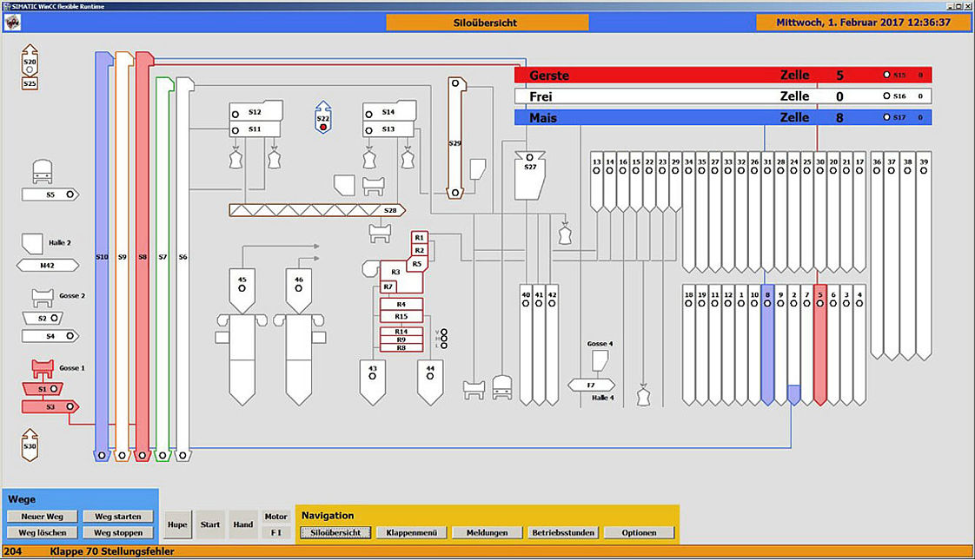Open Betriebsstunden navigation page

(x=563, y=533)
